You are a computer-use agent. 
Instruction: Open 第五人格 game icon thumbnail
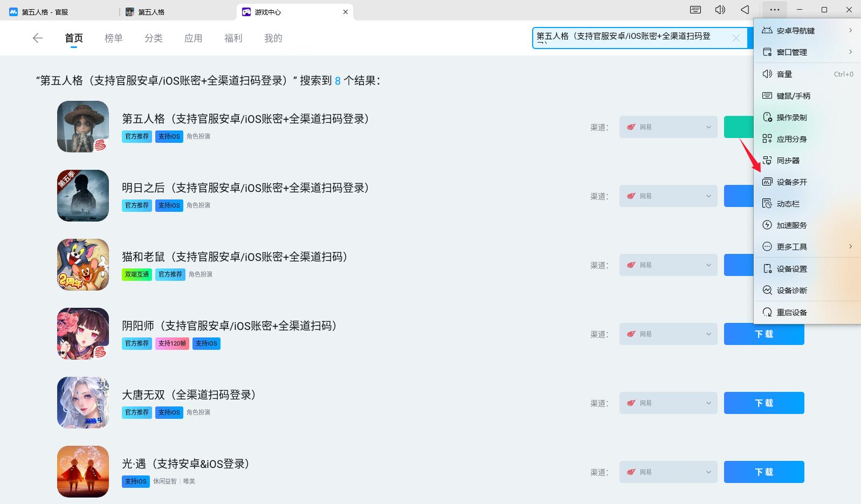(x=83, y=127)
